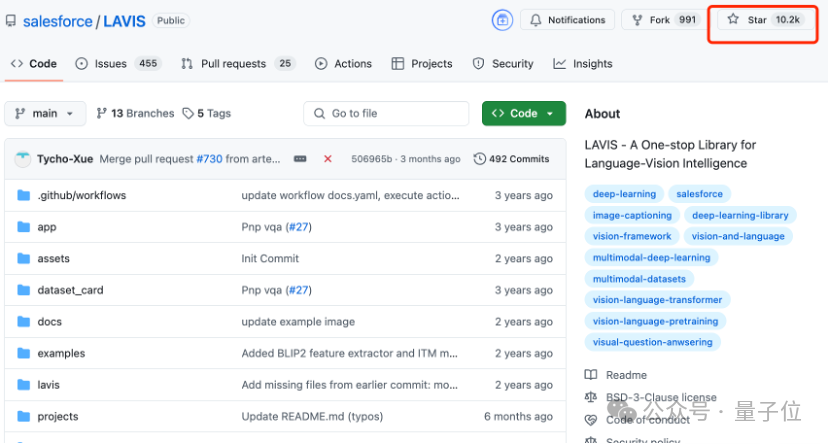Open the dataset_card folder
The height and width of the screenshot is (444, 828).
pos(70,290)
